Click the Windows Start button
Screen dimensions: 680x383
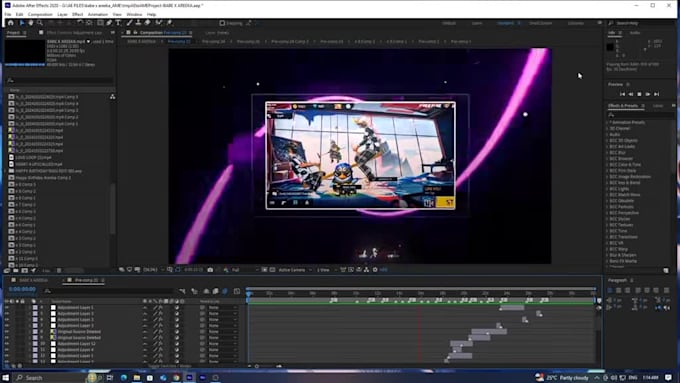[6, 378]
